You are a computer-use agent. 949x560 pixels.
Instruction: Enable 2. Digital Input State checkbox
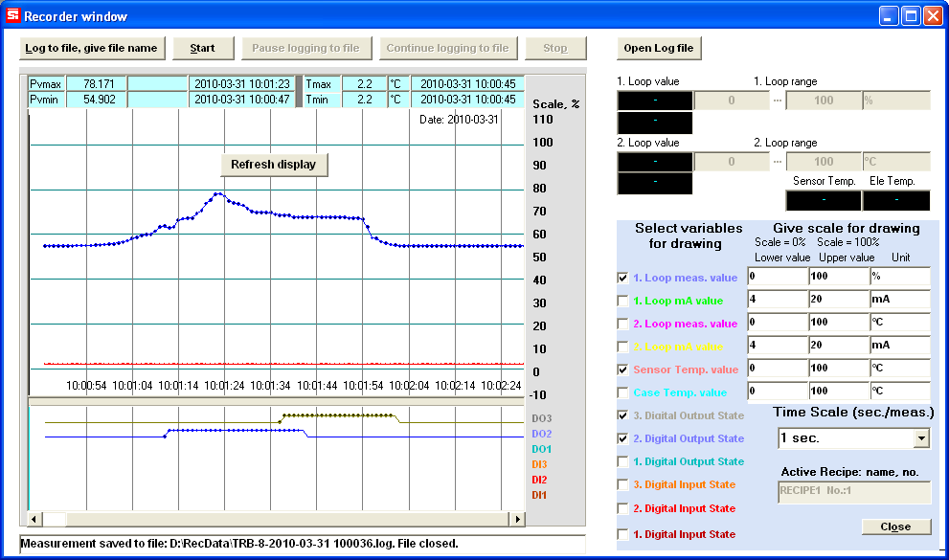[x=622, y=508]
